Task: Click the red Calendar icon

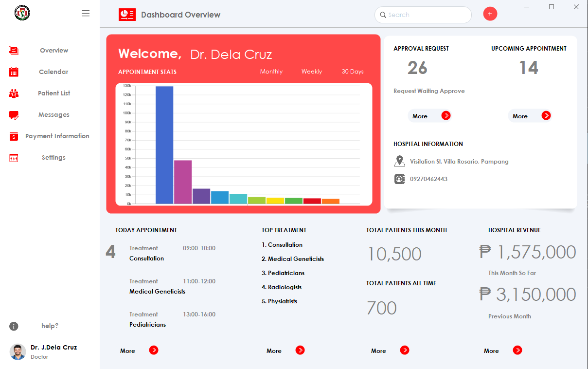Action: pos(14,72)
